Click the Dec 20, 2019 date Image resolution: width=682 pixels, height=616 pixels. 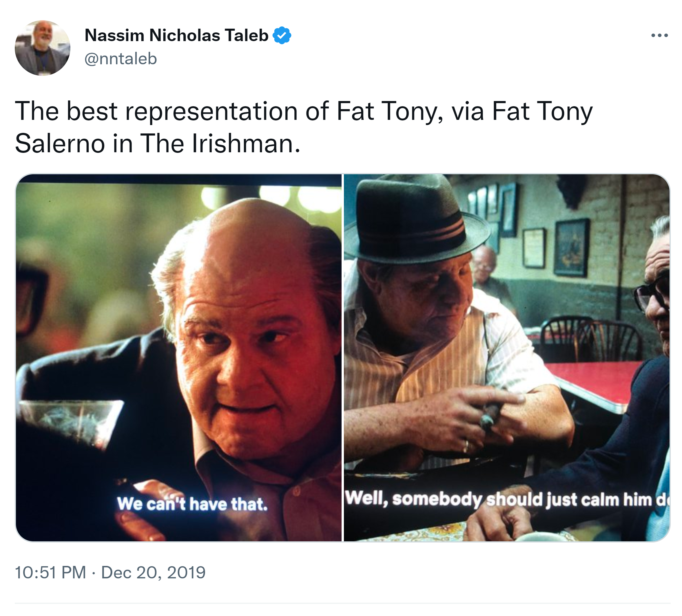[153, 572]
